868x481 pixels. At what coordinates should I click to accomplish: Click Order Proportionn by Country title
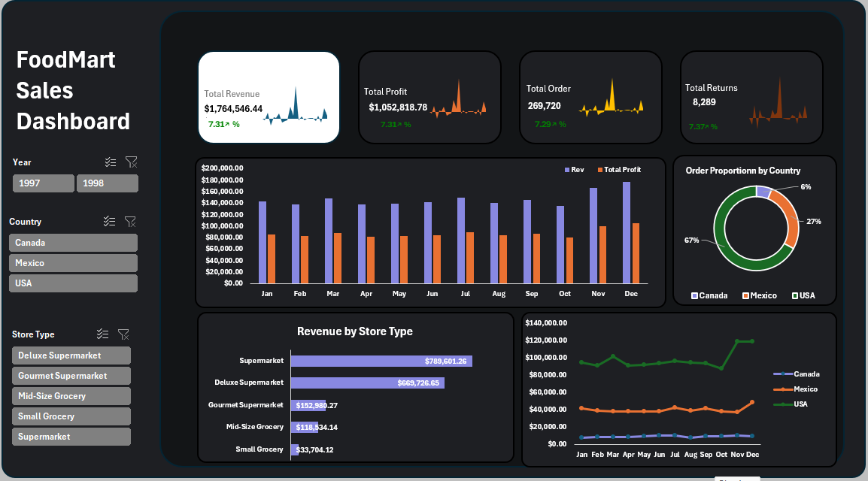coord(743,171)
